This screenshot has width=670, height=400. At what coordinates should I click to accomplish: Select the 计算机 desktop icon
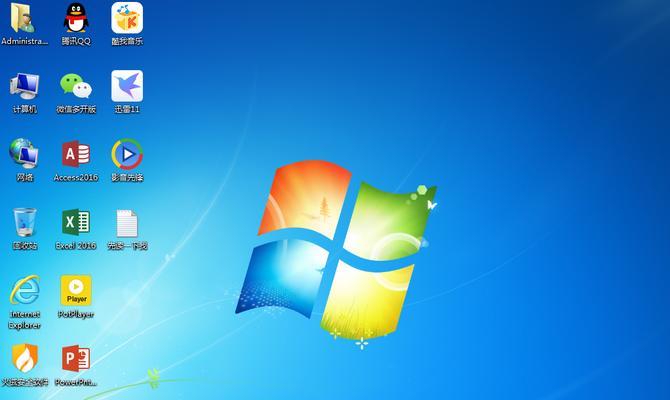[24, 86]
